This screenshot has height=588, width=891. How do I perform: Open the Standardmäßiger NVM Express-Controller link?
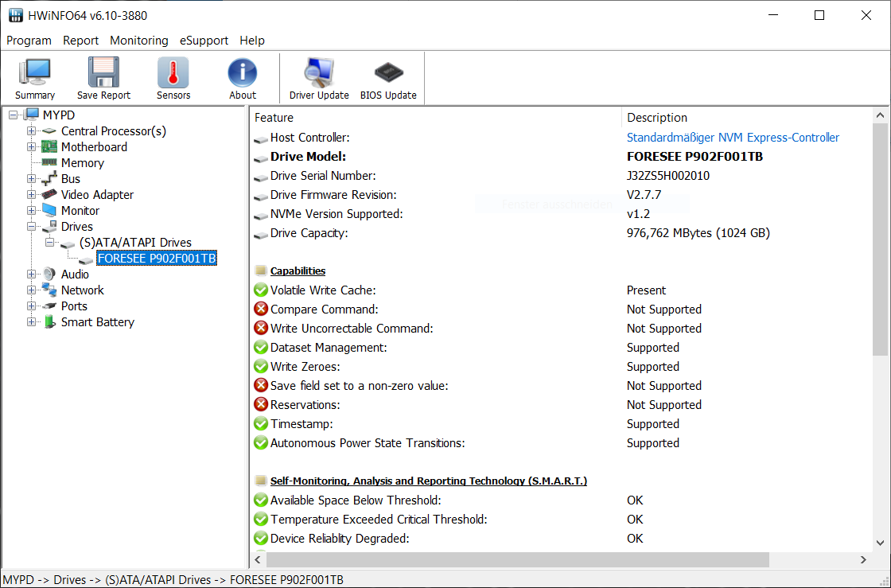coord(733,138)
